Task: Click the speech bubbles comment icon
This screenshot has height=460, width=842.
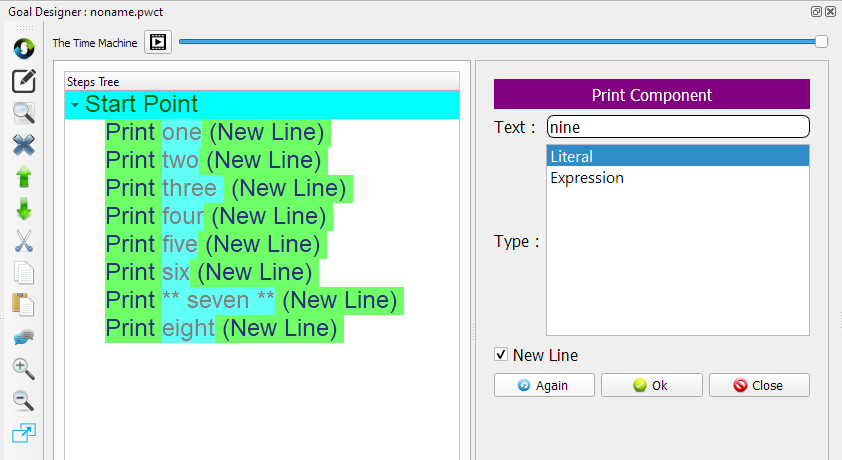Action: tap(24, 337)
